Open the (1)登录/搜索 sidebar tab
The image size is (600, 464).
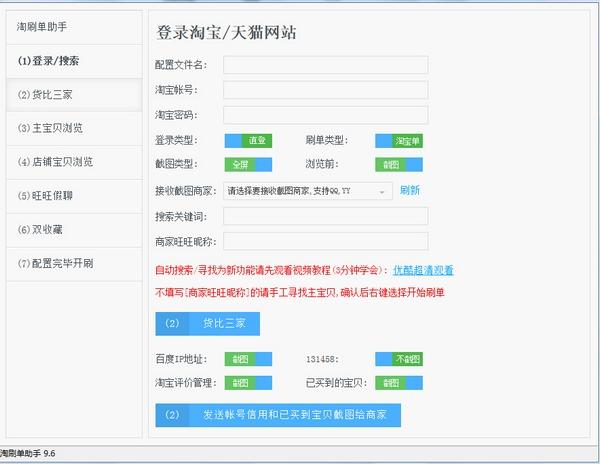point(74,61)
